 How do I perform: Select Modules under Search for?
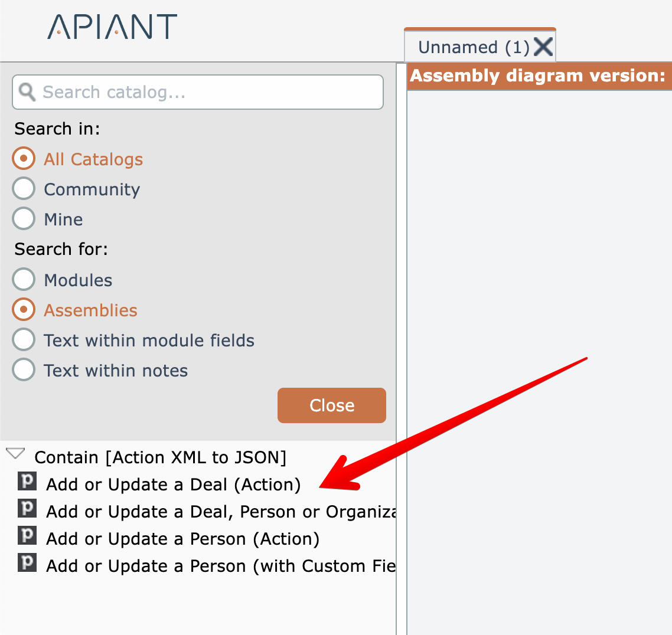pyautogui.click(x=24, y=280)
